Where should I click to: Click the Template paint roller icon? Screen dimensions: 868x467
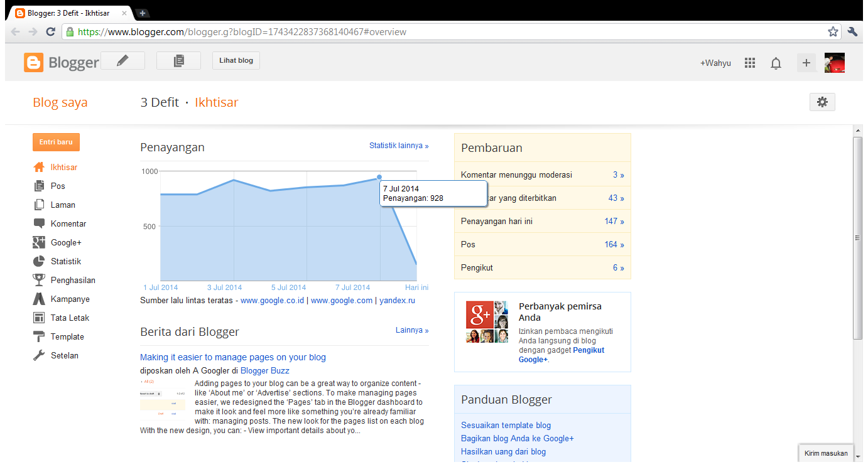pyautogui.click(x=39, y=336)
